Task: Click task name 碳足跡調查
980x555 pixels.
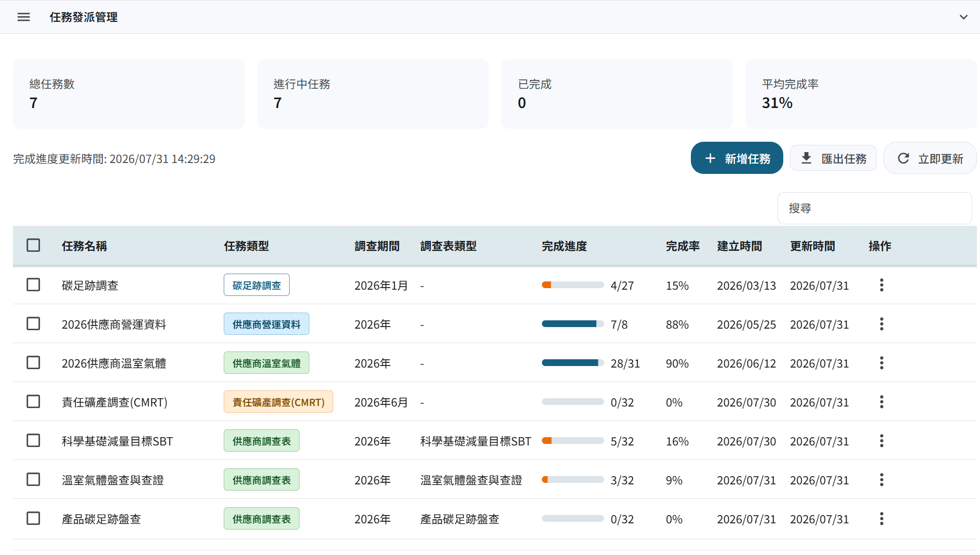Action: (90, 286)
